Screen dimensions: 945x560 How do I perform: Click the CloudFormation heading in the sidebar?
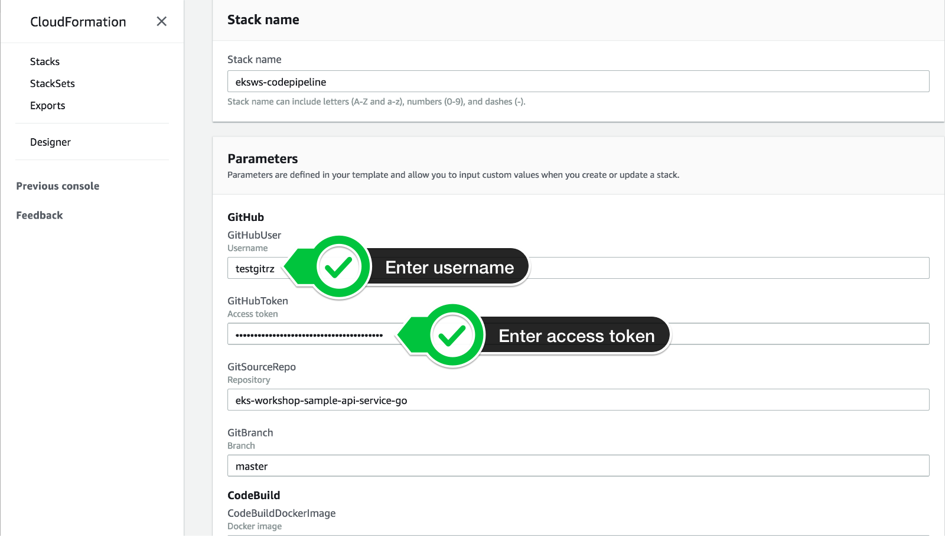point(77,21)
